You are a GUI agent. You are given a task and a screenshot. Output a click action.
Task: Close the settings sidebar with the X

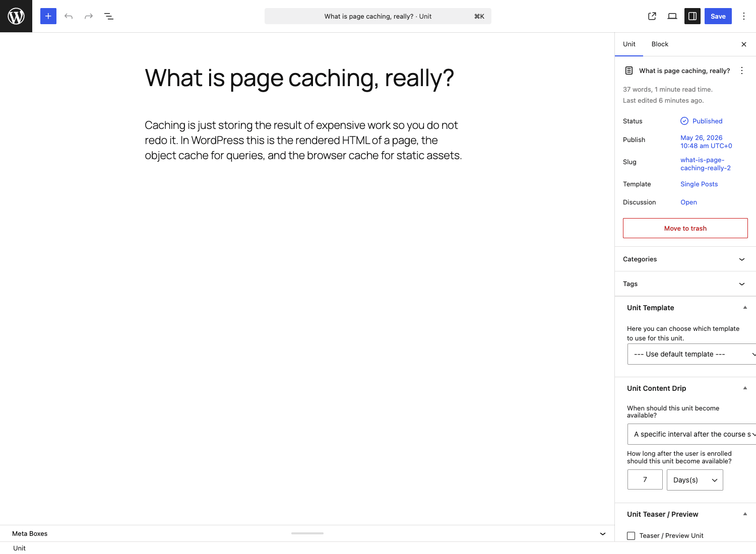pos(744,44)
